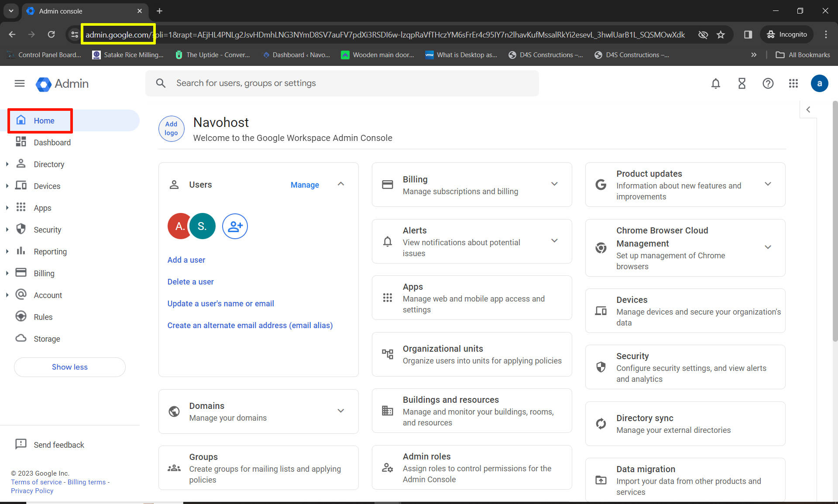The image size is (838, 504).
Task: Click the page vertical scrollbar
Action: tap(835, 220)
